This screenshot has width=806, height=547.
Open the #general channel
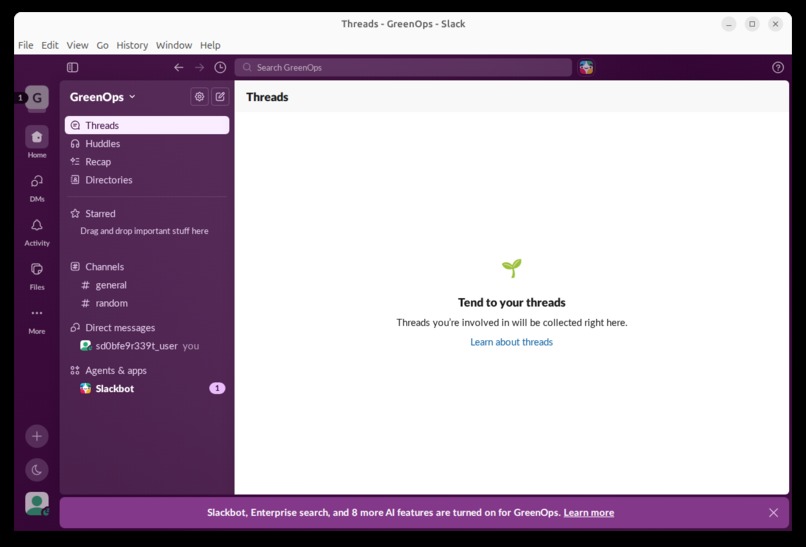tap(147, 285)
